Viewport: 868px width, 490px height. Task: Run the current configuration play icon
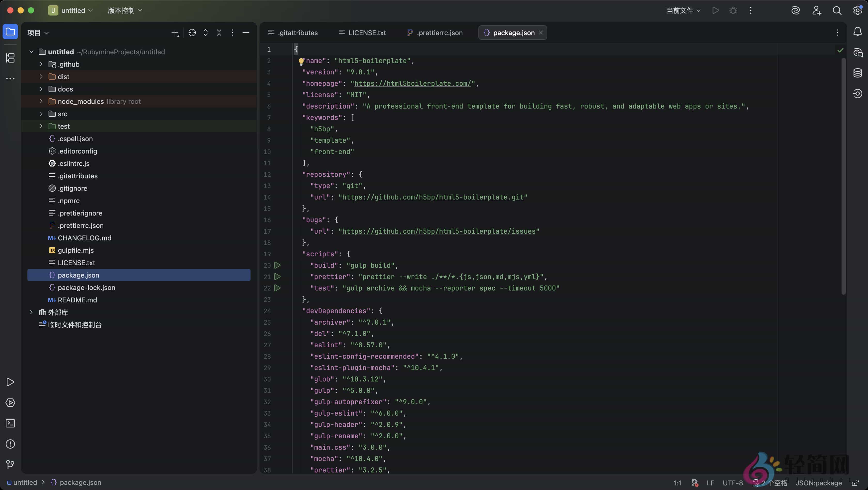(x=715, y=10)
